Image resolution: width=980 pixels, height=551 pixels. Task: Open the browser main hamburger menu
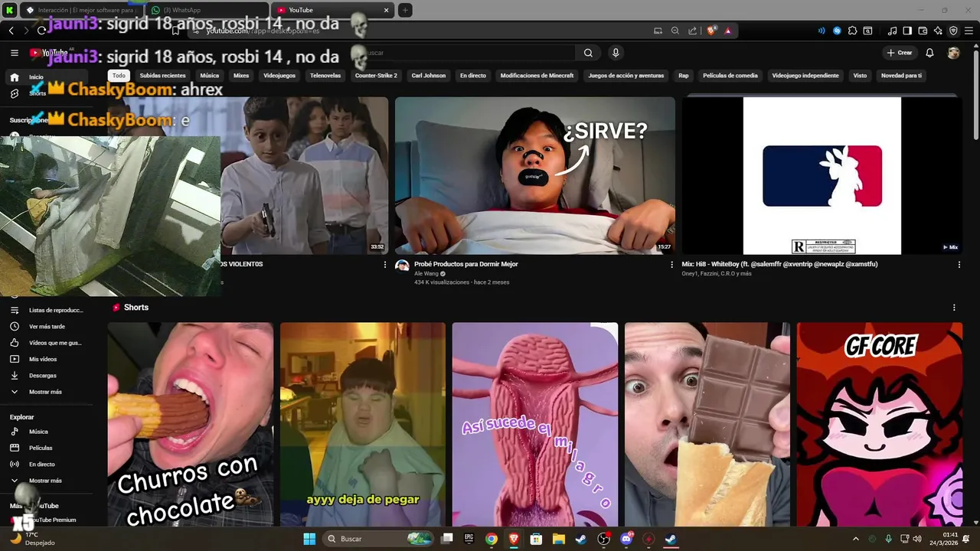[x=969, y=31]
